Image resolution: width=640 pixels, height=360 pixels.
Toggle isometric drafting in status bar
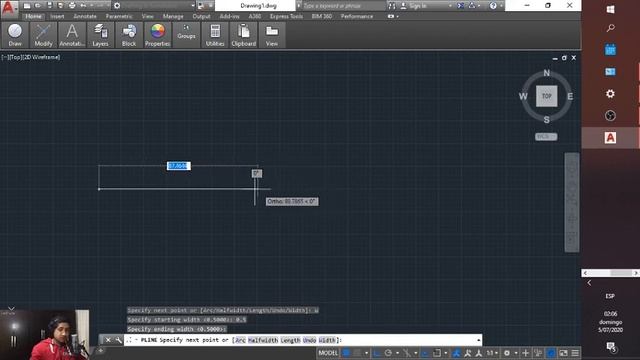pos(407,353)
